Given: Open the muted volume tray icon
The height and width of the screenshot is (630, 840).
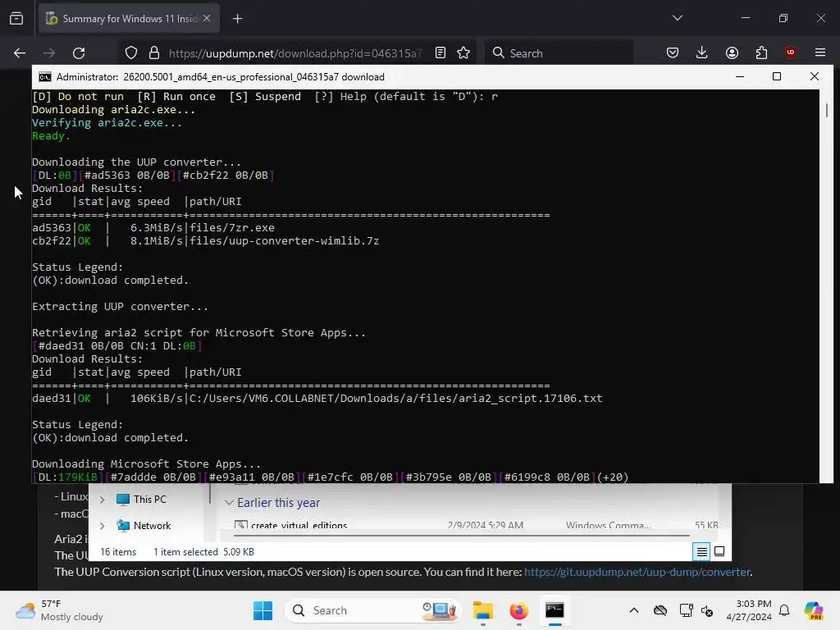Looking at the screenshot, I should 706,610.
